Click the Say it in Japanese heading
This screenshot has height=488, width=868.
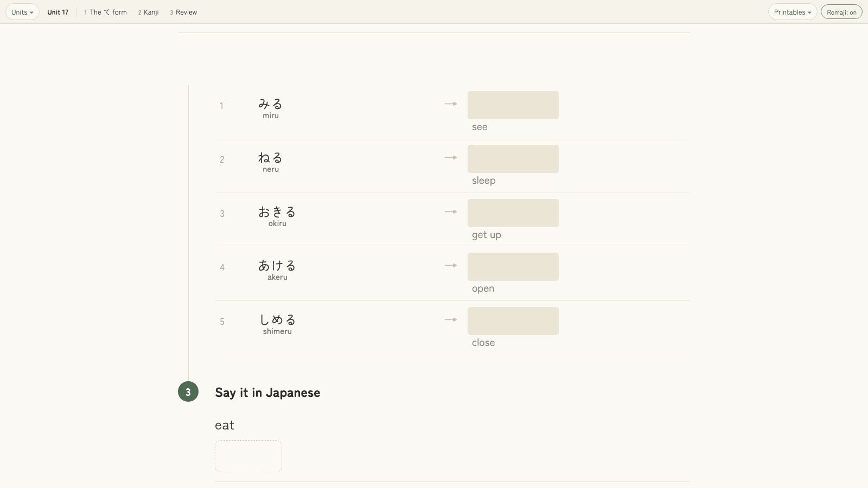267,393
